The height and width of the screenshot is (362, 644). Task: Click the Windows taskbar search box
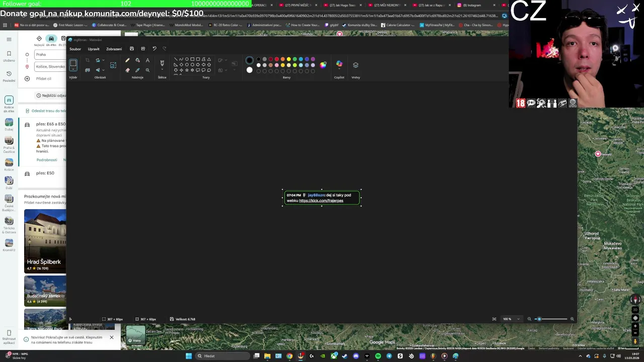coord(223,356)
